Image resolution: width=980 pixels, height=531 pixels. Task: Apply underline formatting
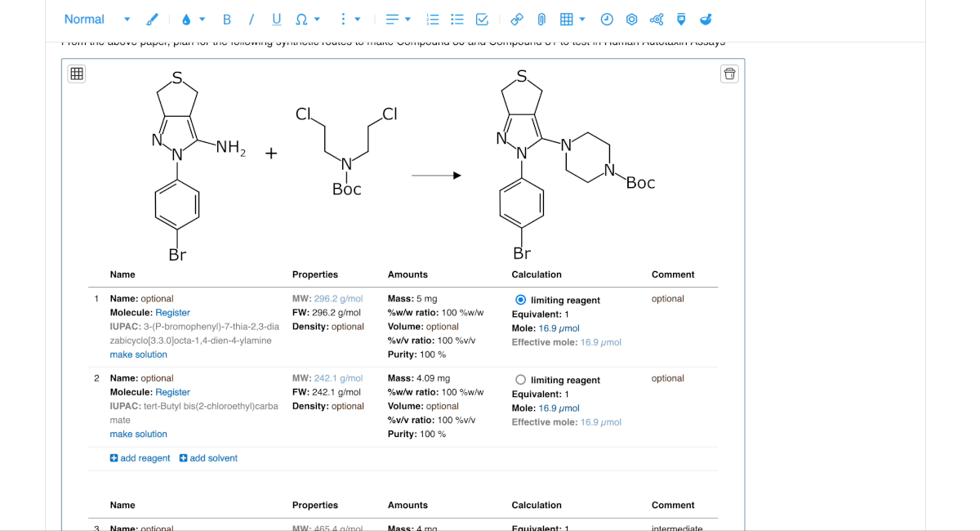pos(276,19)
